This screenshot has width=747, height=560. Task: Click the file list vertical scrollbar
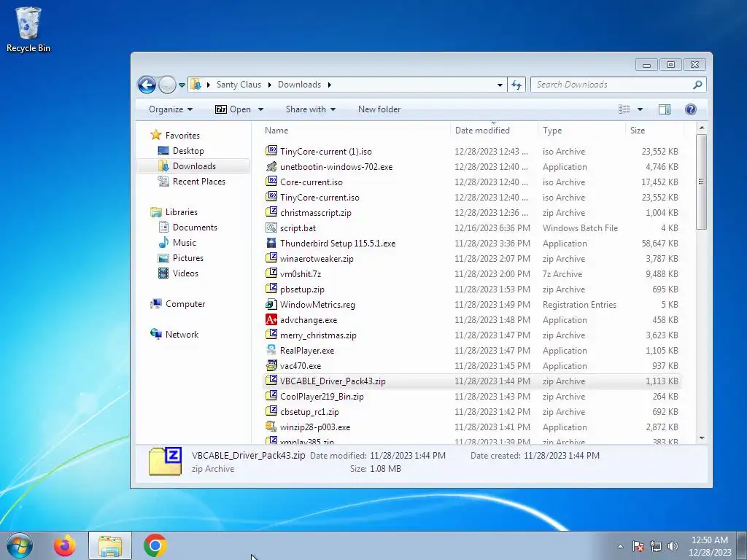[701, 182]
